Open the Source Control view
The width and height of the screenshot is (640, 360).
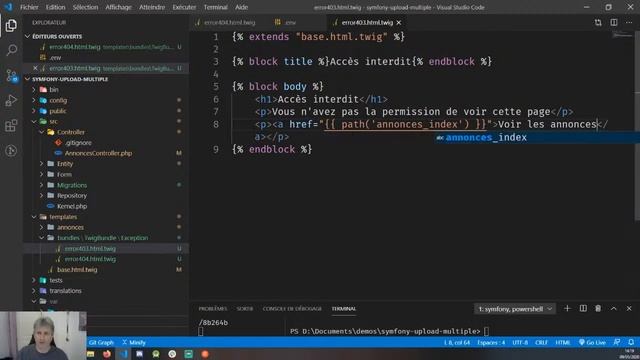pyautogui.click(x=11, y=76)
